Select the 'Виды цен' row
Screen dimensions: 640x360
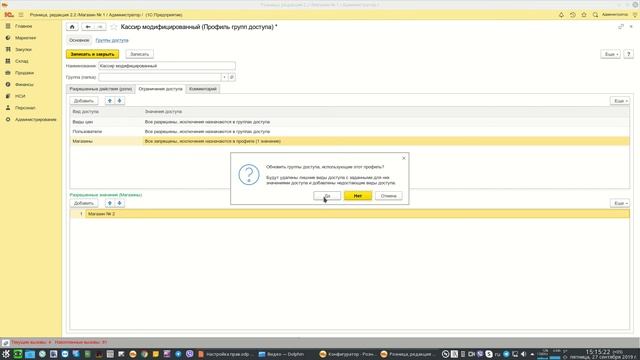(x=349, y=122)
